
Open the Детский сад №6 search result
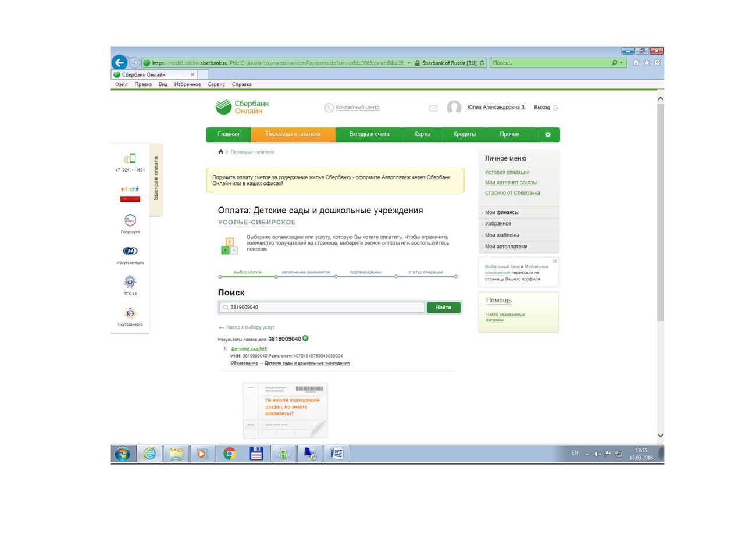pos(249,348)
